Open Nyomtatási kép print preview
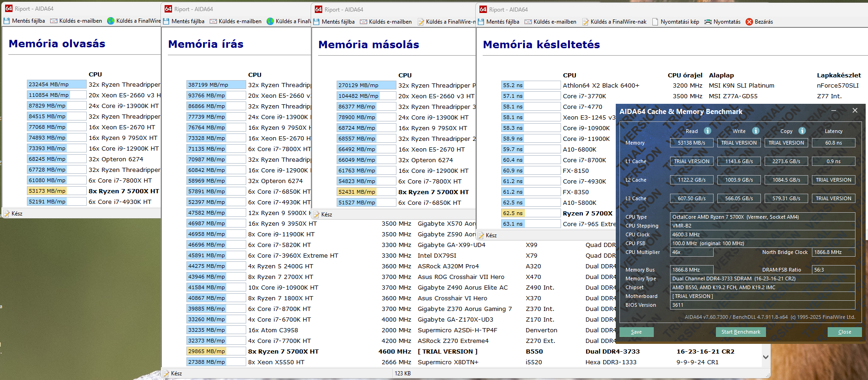Viewport: 868px width, 380px height. [676, 22]
